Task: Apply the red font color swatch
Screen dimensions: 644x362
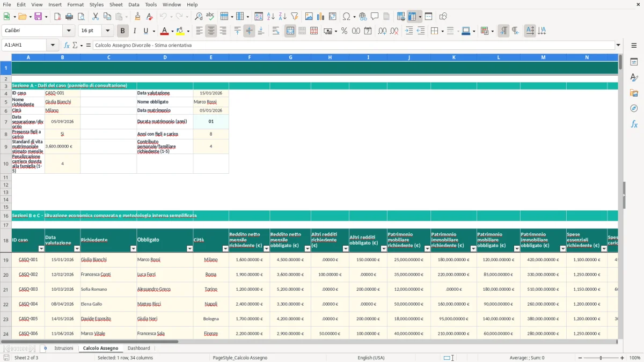Action: [164, 31]
